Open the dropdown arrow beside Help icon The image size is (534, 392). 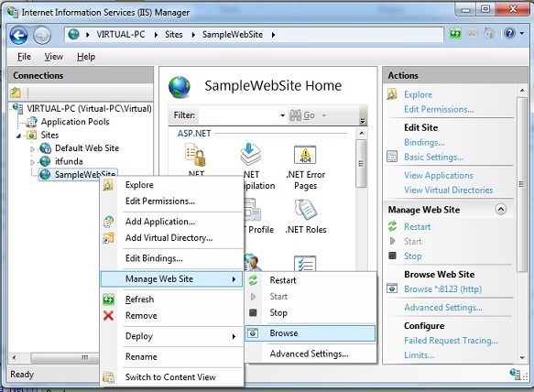click(x=522, y=33)
